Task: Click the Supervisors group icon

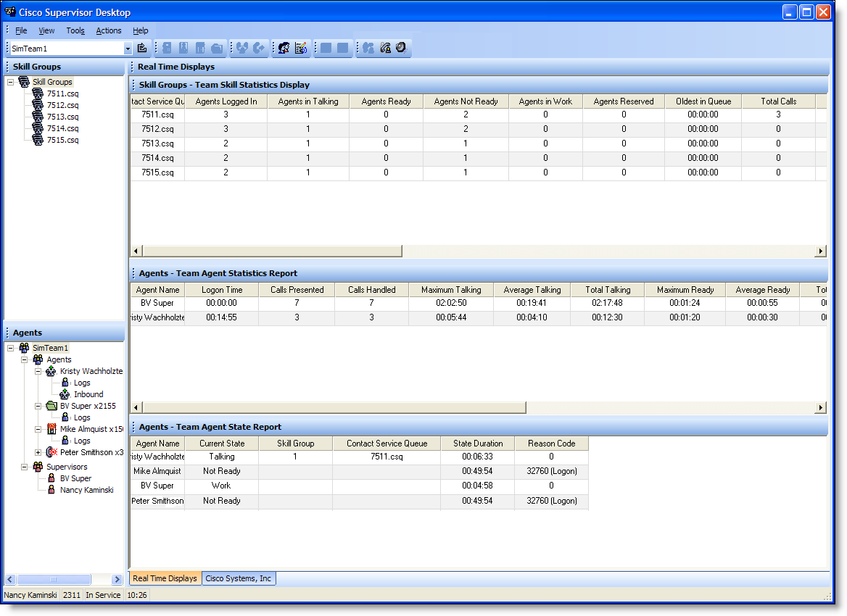Action: coord(38,467)
